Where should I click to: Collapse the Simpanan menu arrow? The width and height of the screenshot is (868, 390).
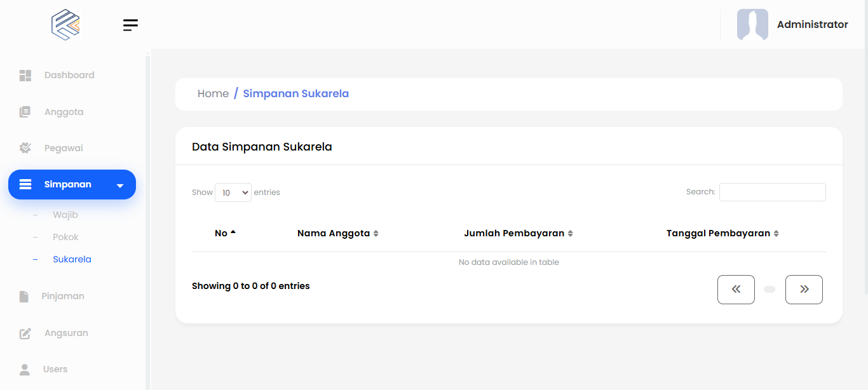pos(120,185)
